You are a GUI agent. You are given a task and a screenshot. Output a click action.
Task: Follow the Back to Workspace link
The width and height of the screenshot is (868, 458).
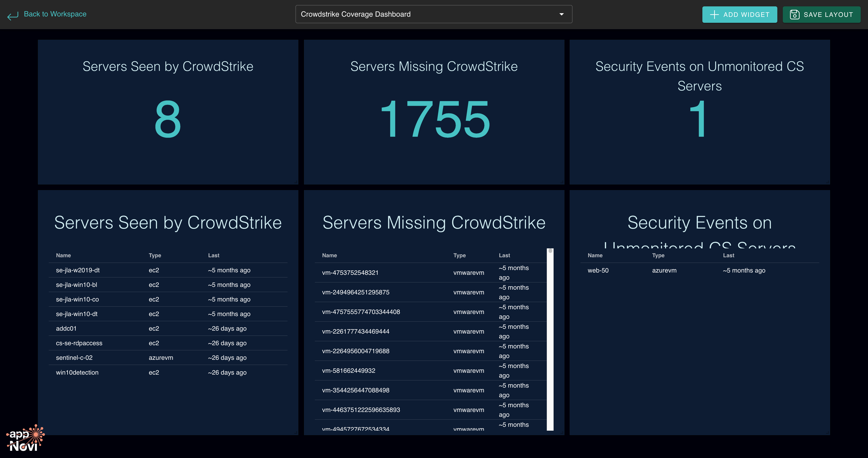click(x=55, y=14)
